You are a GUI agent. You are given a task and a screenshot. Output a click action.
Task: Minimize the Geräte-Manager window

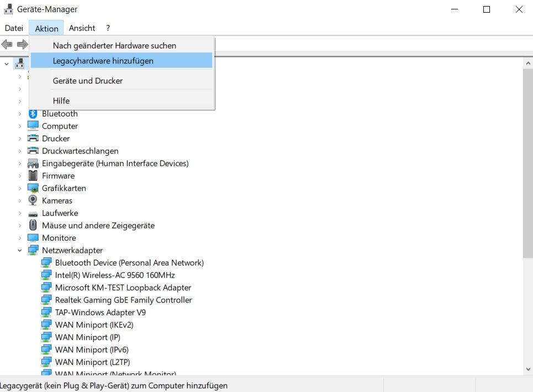[x=455, y=9]
